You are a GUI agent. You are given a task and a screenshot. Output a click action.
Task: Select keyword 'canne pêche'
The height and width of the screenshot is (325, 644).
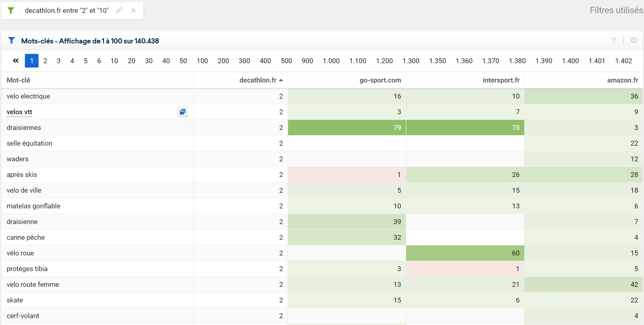(26, 237)
